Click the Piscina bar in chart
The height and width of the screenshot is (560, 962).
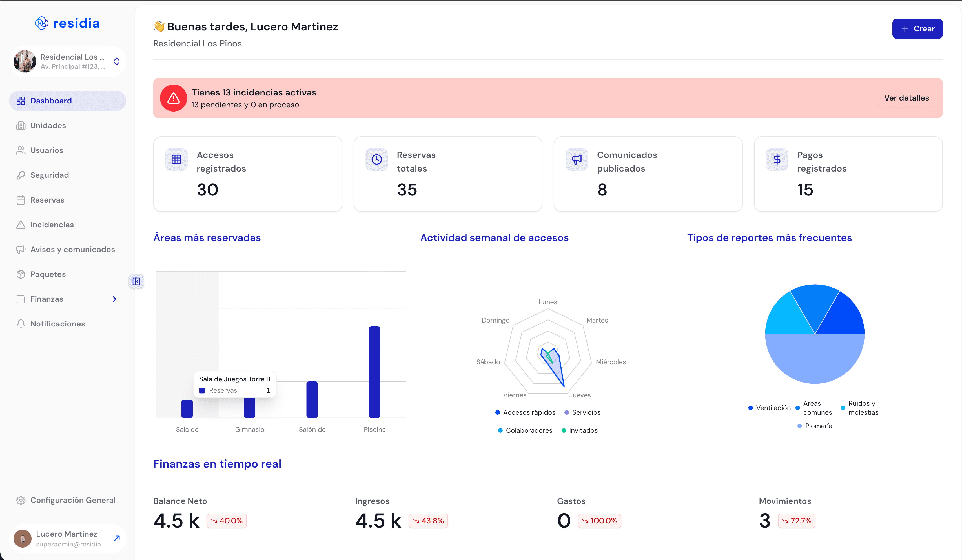click(x=374, y=372)
